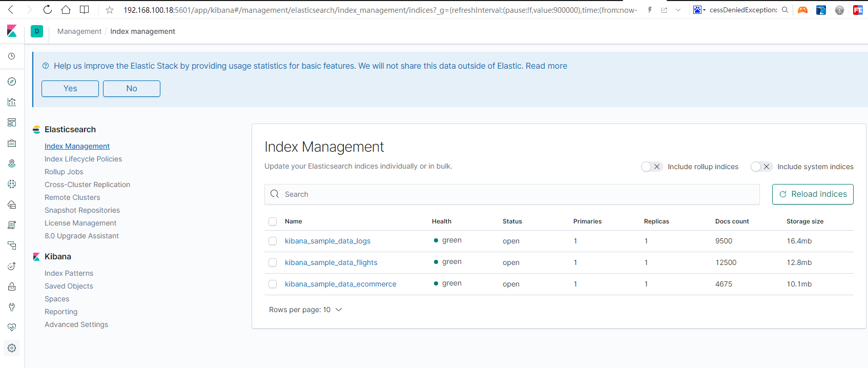The image size is (868, 368).
Task: Open Advanced Settings under Kibana
Action: click(x=76, y=324)
